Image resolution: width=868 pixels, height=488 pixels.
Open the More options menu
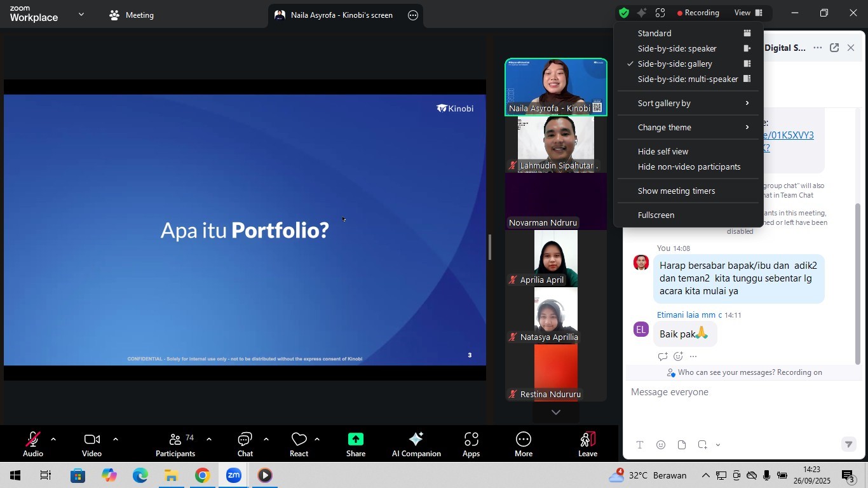point(524,444)
